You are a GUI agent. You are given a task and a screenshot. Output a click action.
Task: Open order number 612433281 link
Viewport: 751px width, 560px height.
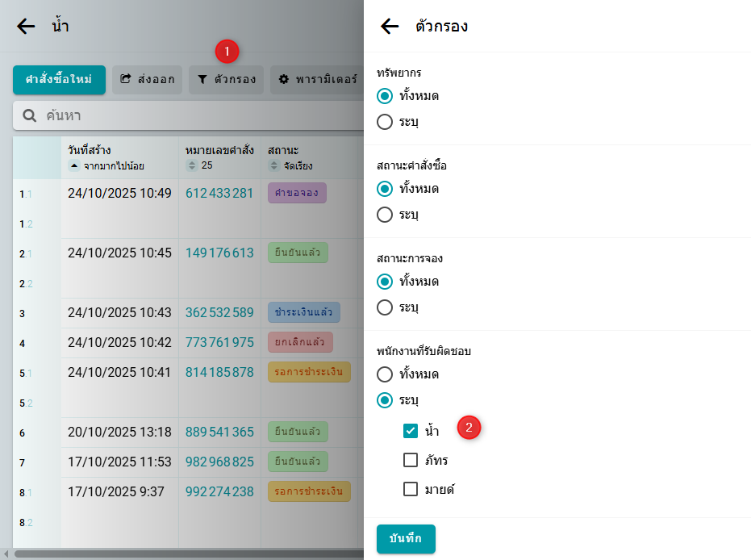[x=219, y=194]
